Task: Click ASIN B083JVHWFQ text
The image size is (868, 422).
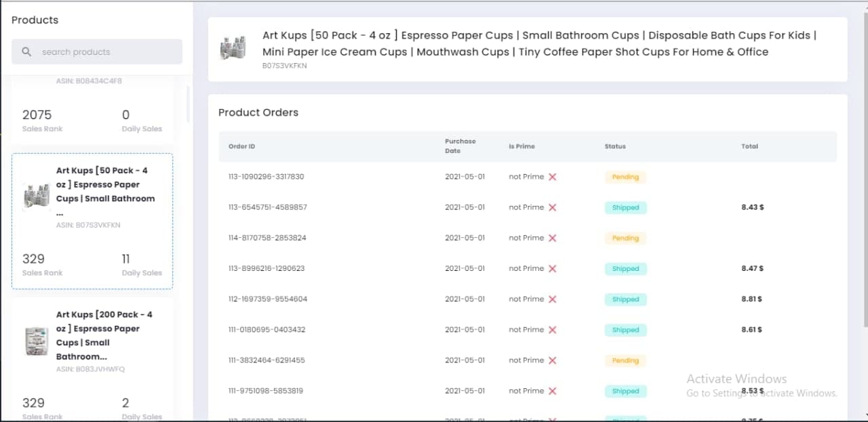Action: [x=90, y=369]
